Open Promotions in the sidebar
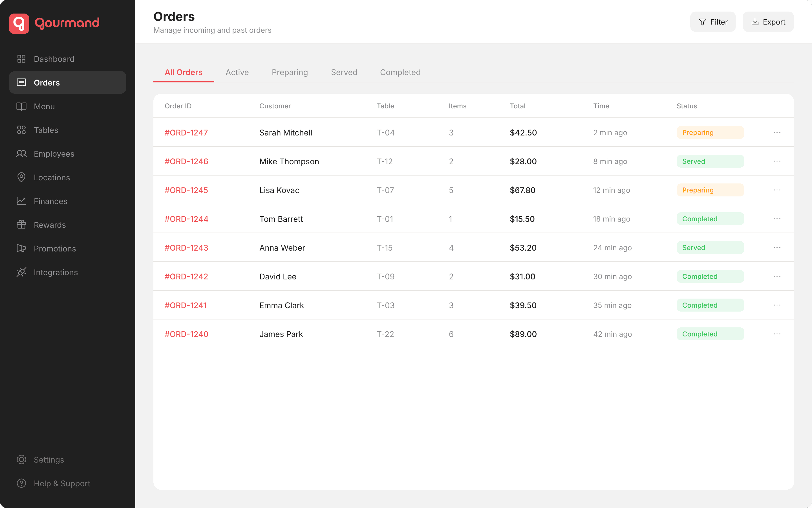This screenshot has width=812, height=508. (67, 248)
